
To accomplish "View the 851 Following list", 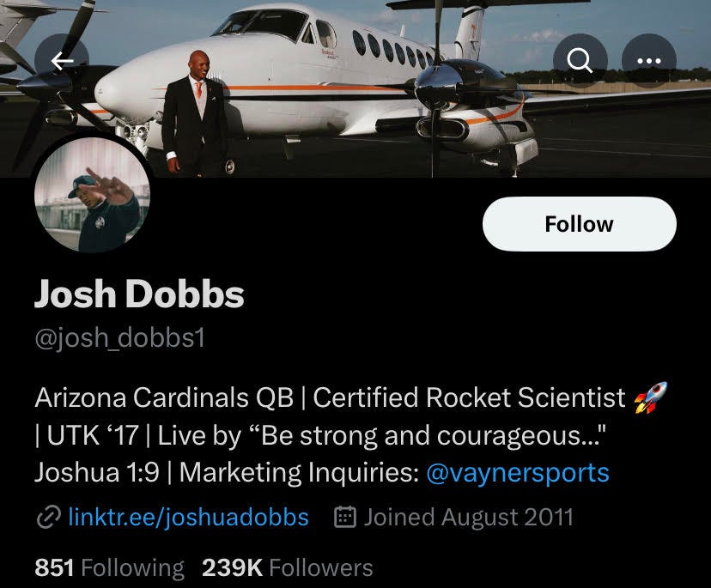I will click(x=109, y=567).
